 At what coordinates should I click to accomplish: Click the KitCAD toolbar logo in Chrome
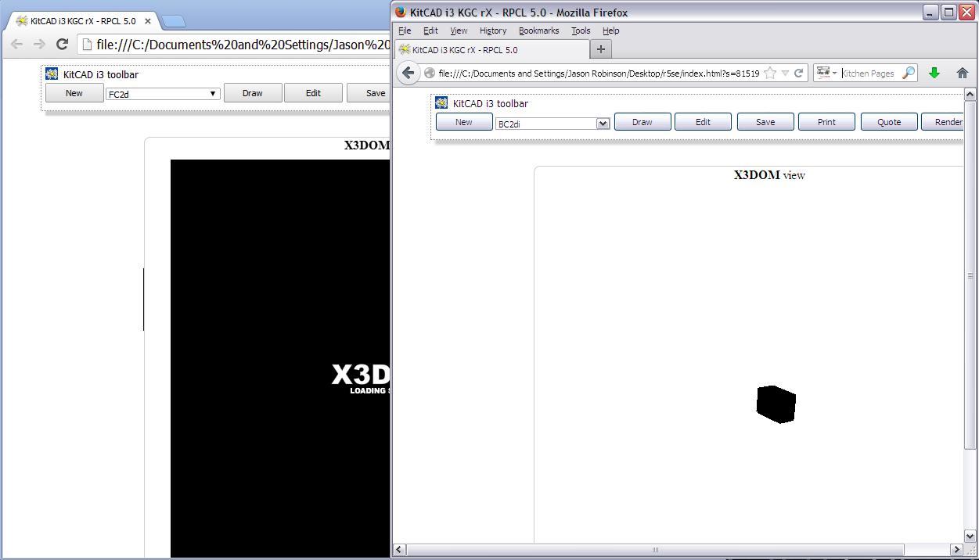click(x=52, y=74)
